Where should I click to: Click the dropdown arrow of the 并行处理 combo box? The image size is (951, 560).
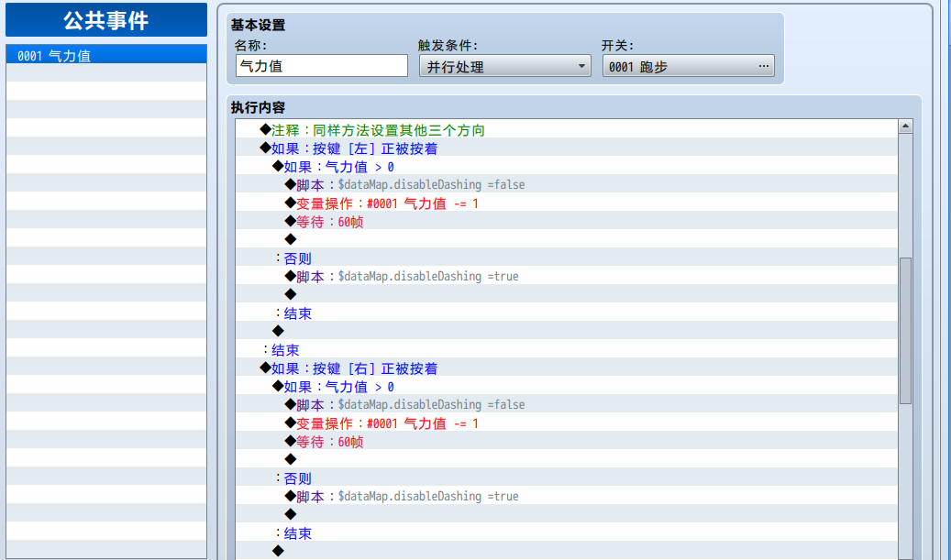[581, 66]
